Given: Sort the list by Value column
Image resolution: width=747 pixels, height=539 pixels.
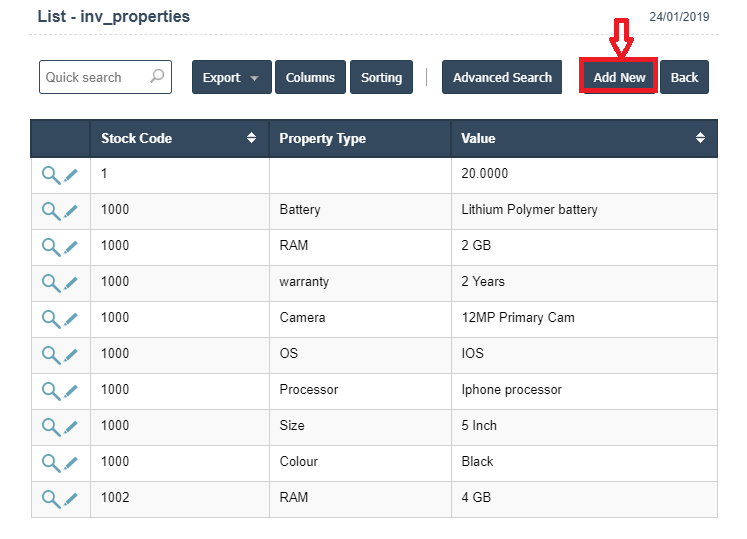Looking at the screenshot, I should tap(701, 139).
